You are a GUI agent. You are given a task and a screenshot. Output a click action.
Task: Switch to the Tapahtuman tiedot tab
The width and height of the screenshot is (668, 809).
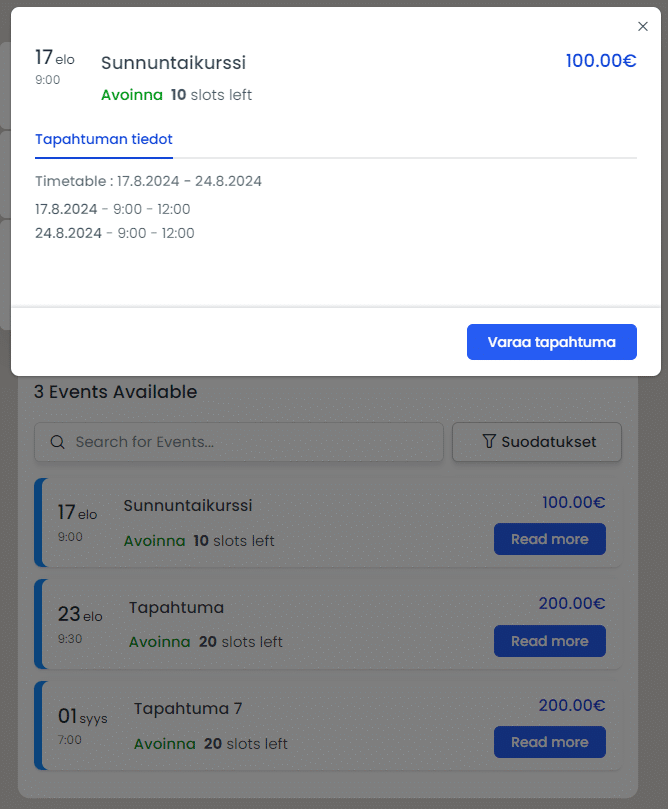tap(103, 139)
